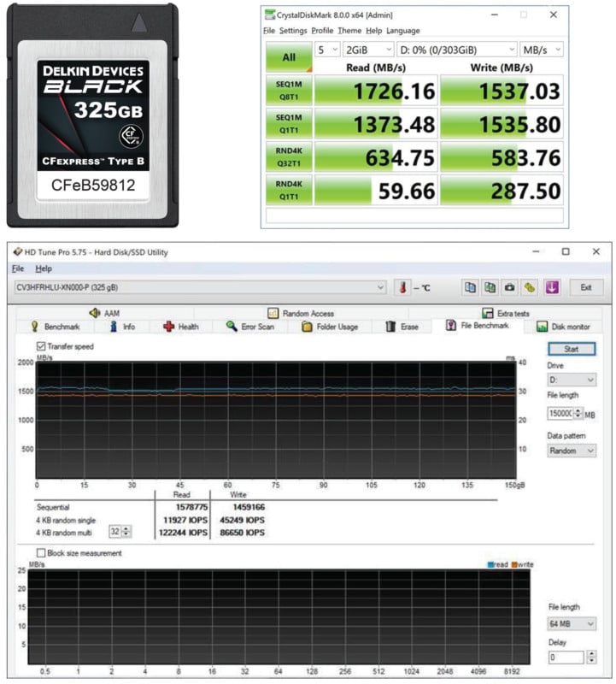Adjust the Delay spinner arrows

[591, 657]
